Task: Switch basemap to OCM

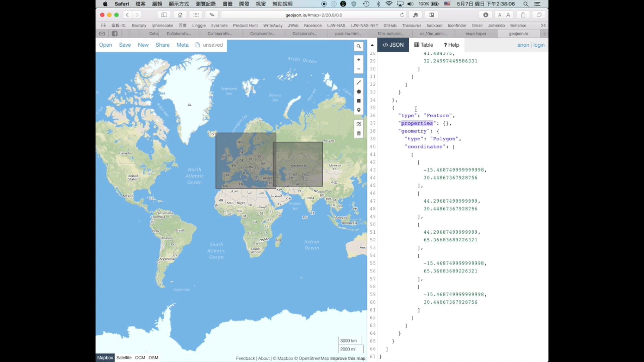Action: (x=140, y=357)
